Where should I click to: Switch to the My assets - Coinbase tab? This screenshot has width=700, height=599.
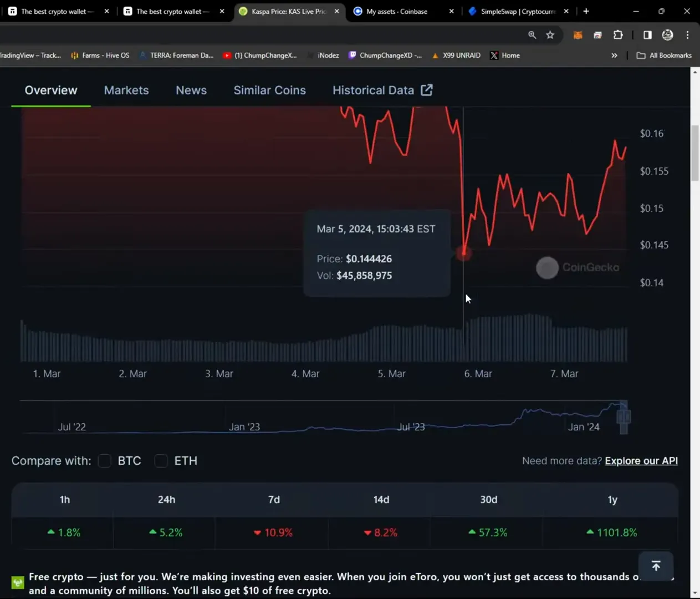point(397,11)
